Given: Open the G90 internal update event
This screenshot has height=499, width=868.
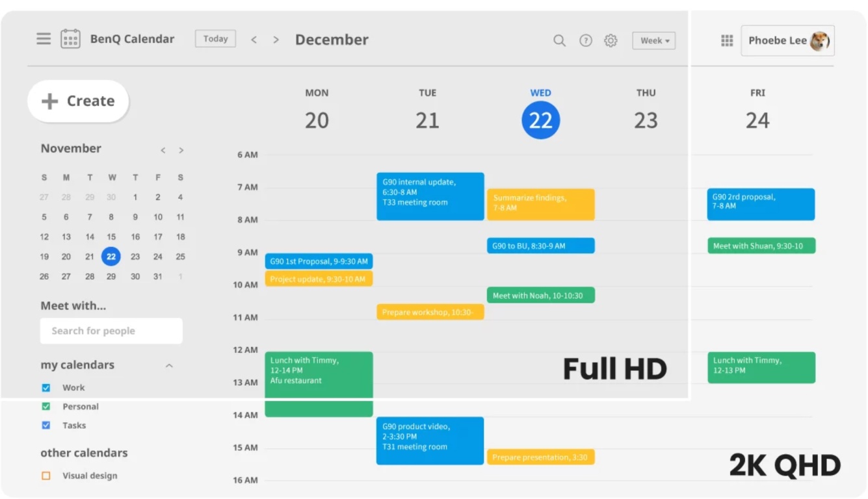Looking at the screenshot, I should click(x=430, y=196).
